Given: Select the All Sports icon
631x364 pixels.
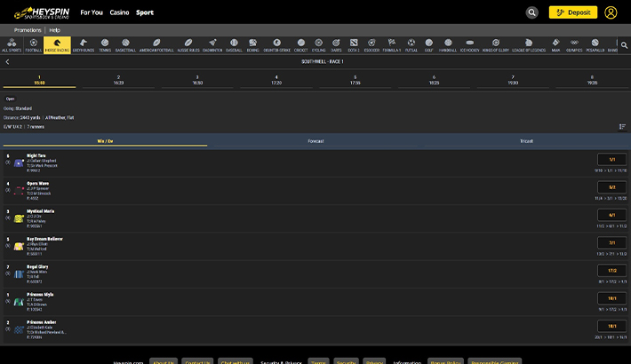Looking at the screenshot, I should coord(11,44).
